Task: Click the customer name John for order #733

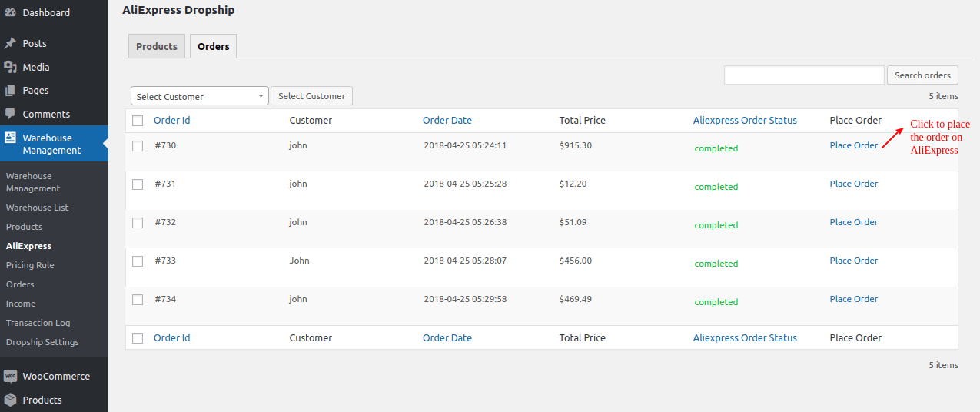Action: click(300, 261)
